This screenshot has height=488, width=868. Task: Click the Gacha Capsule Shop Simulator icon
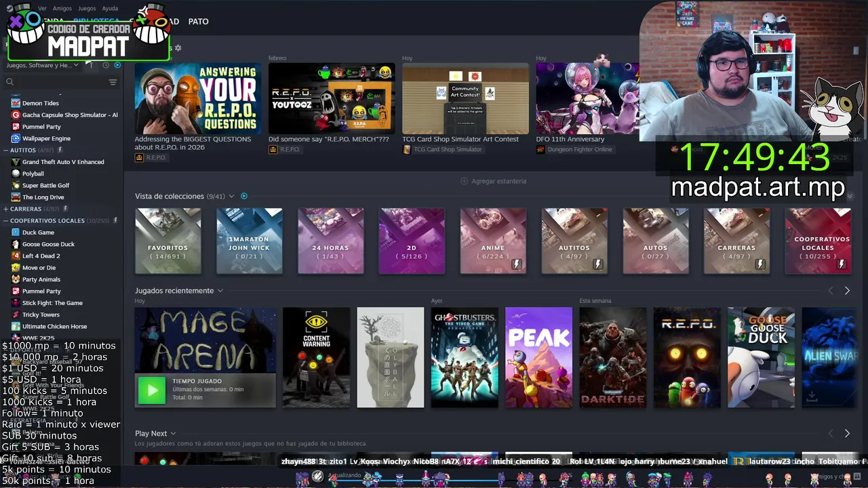[16, 115]
